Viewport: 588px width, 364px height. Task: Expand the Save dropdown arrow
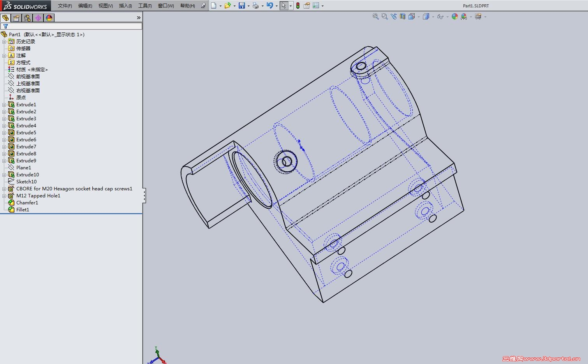coord(248,6)
